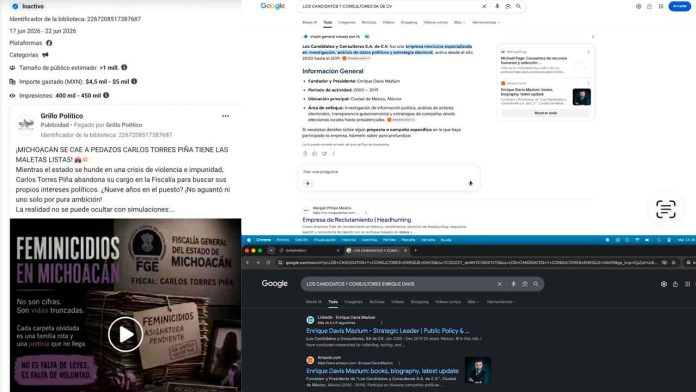
Task: Open the three-dot menu on Grillo Político ad
Action: [225, 116]
